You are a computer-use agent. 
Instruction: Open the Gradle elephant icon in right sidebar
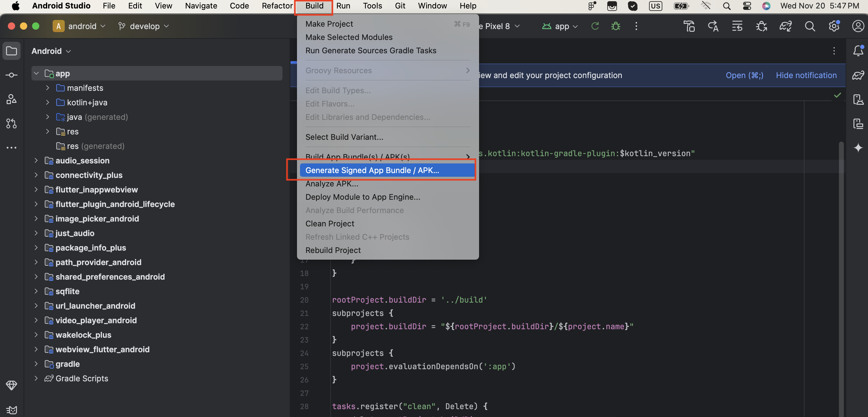pyautogui.click(x=858, y=75)
